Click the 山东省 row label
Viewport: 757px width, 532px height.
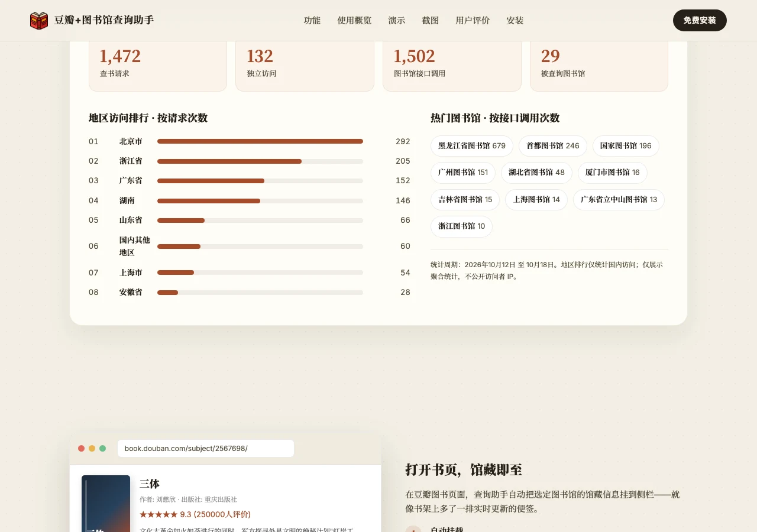pos(131,220)
